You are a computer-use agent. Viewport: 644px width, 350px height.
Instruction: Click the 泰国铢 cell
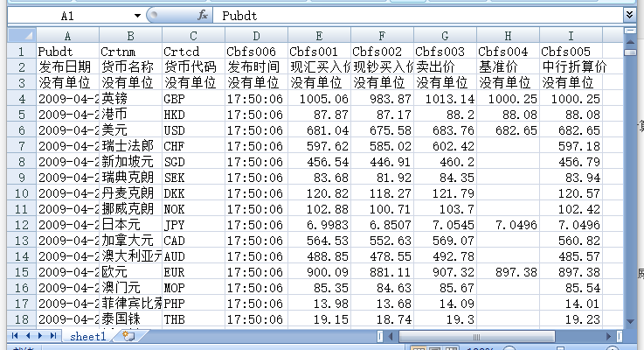(x=130, y=319)
